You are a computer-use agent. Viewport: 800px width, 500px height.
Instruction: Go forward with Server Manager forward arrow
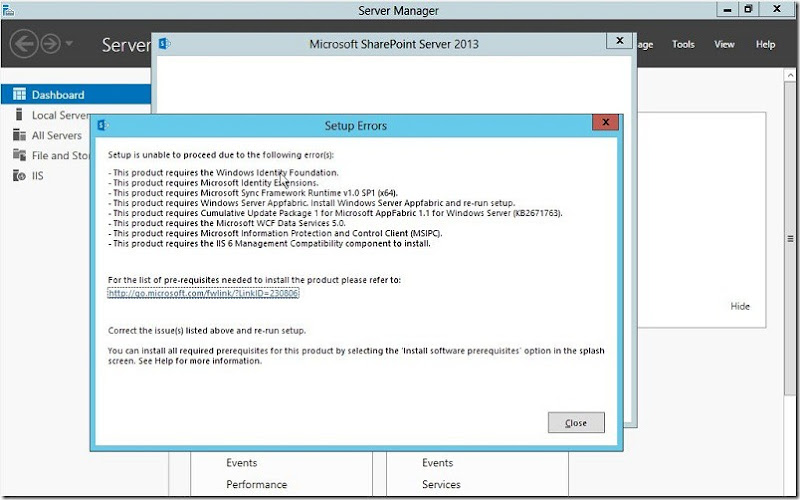point(51,44)
